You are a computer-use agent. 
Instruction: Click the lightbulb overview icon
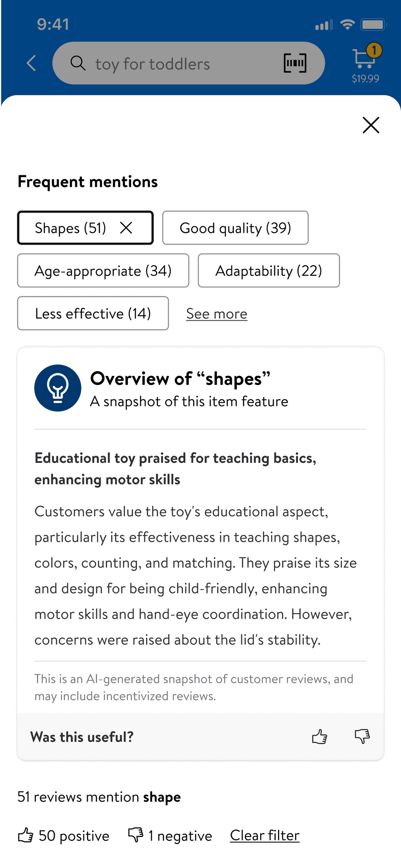coord(58,388)
